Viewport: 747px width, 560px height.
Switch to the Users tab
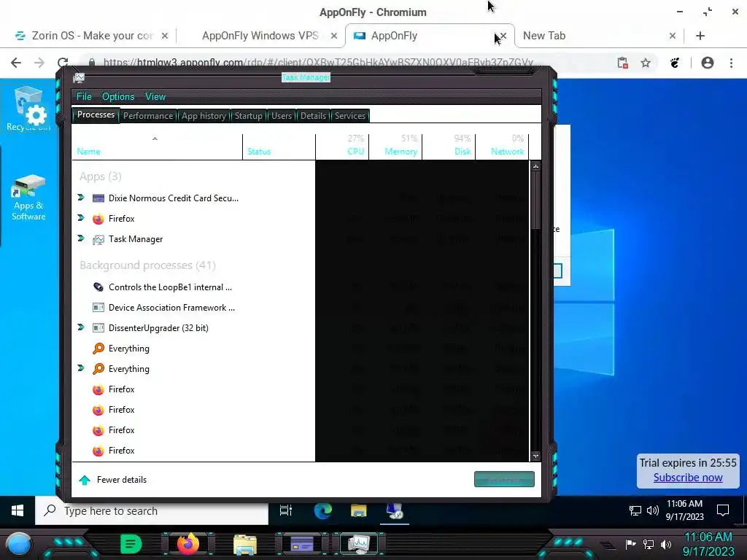[282, 116]
